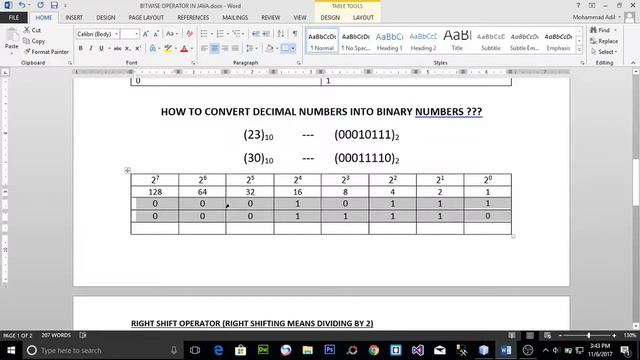Open Word Help question mark icon
This screenshot has width=640, height=360.
(x=578, y=6)
